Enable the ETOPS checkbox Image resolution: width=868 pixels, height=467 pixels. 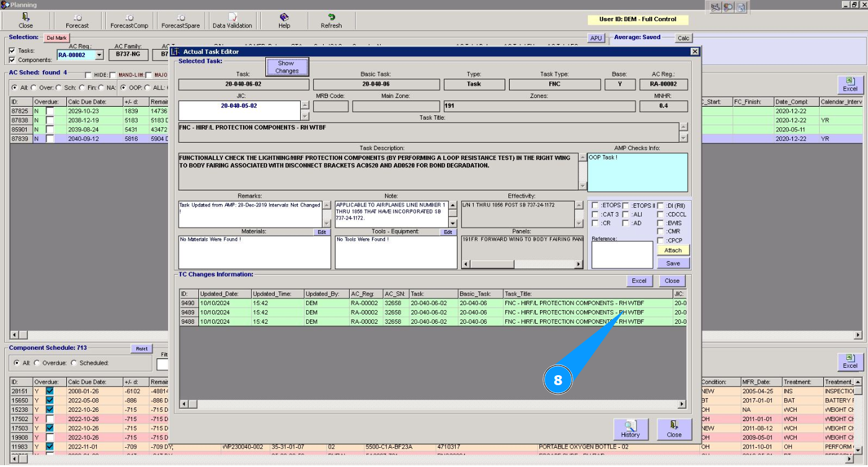pyautogui.click(x=595, y=206)
